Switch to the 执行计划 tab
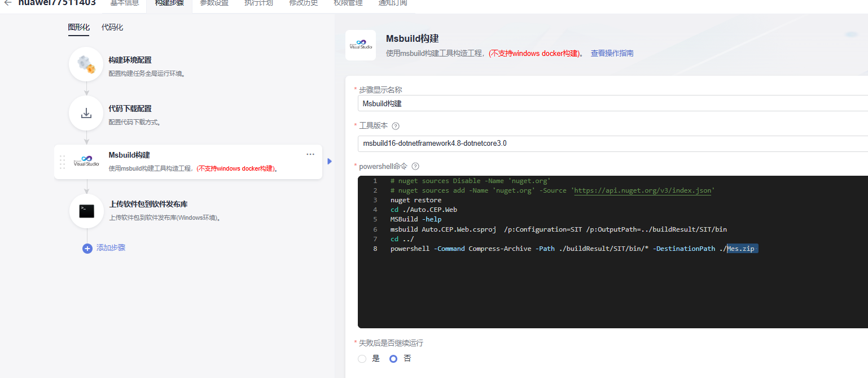The image size is (868, 378). click(x=259, y=3)
